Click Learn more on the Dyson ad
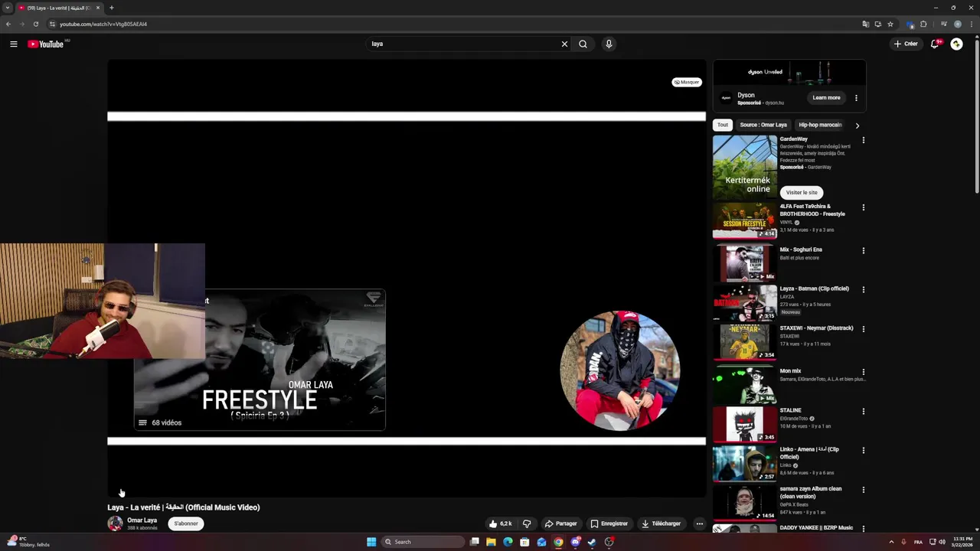 click(x=826, y=98)
